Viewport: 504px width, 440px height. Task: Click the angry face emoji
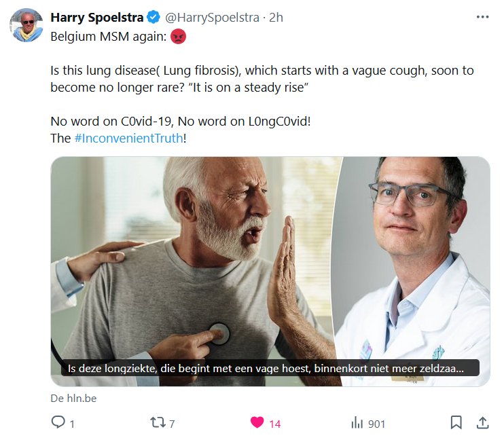tap(177, 37)
